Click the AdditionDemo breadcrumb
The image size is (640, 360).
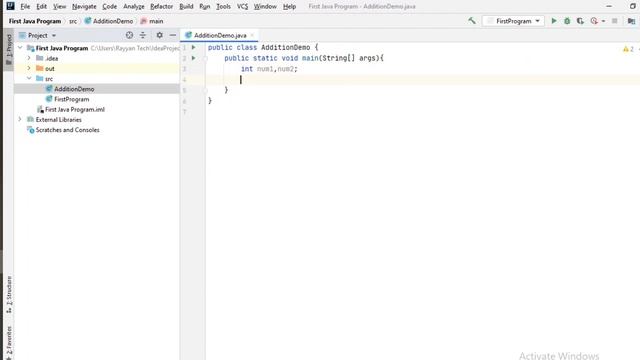coord(109,21)
